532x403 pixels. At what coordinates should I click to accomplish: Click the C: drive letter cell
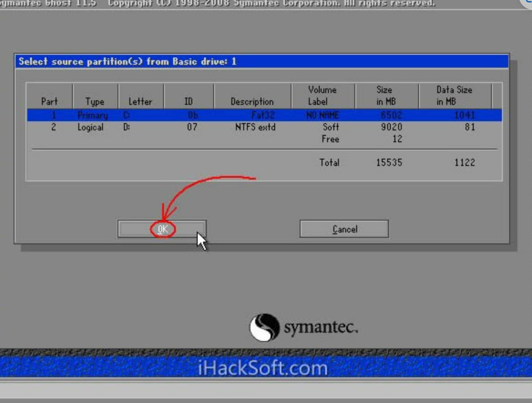pyautogui.click(x=126, y=115)
